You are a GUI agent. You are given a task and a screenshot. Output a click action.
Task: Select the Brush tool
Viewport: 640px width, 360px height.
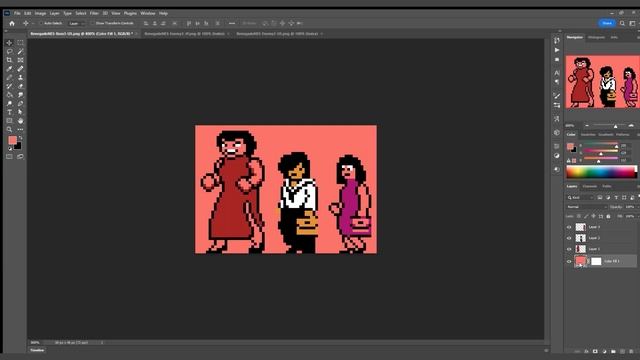[x=9, y=78]
